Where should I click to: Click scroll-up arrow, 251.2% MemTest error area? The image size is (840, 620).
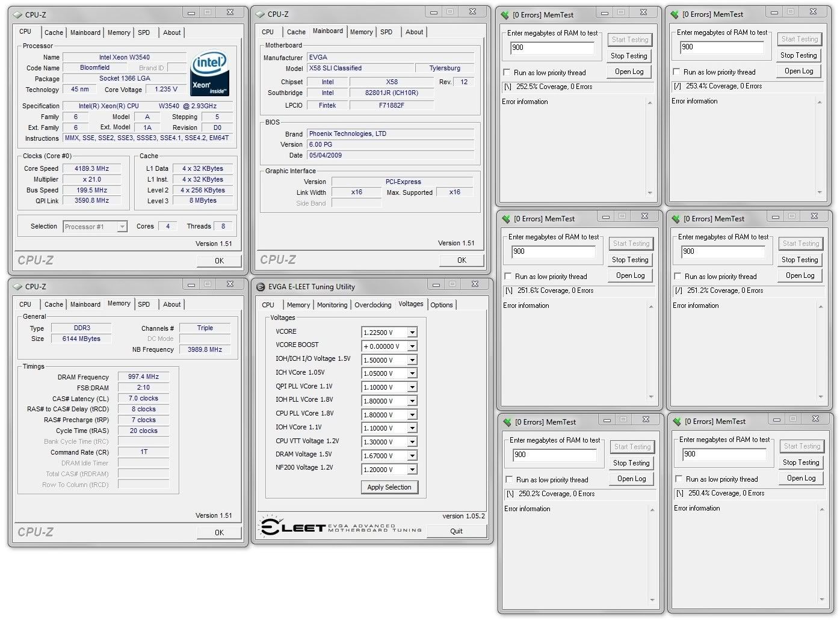[x=821, y=307]
